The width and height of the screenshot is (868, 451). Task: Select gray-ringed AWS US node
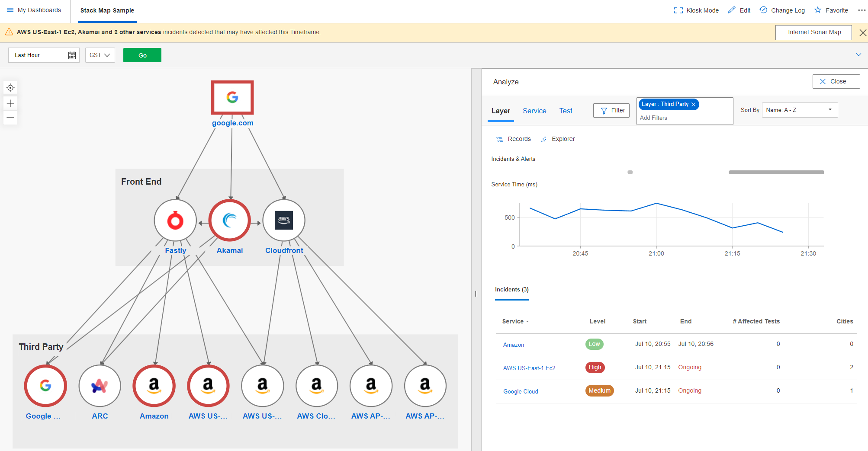click(x=263, y=386)
